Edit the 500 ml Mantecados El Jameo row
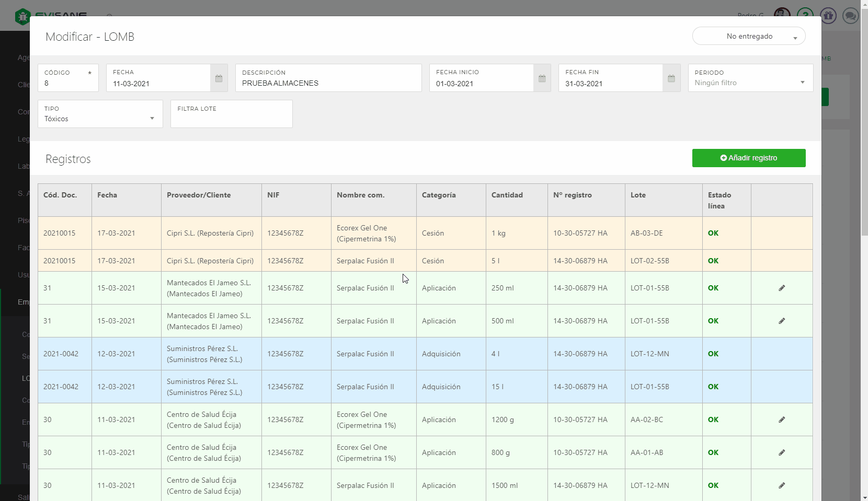Screen dimensions: 868x501 (x=781, y=321)
